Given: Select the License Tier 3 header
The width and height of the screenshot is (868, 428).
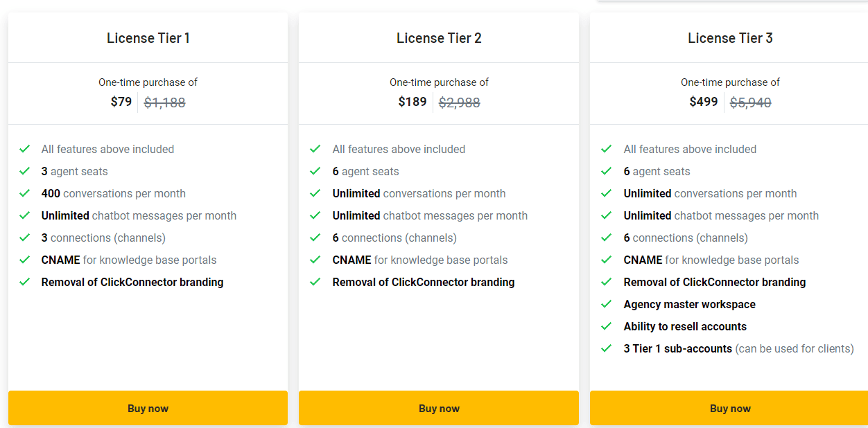Looking at the screenshot, I should pos(730,37).
